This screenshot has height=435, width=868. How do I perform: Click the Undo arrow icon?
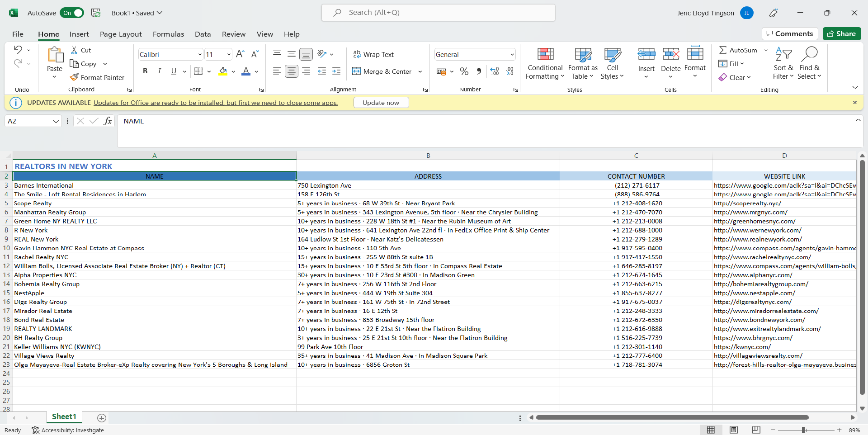pyautogui.click(x=18, y=50)
